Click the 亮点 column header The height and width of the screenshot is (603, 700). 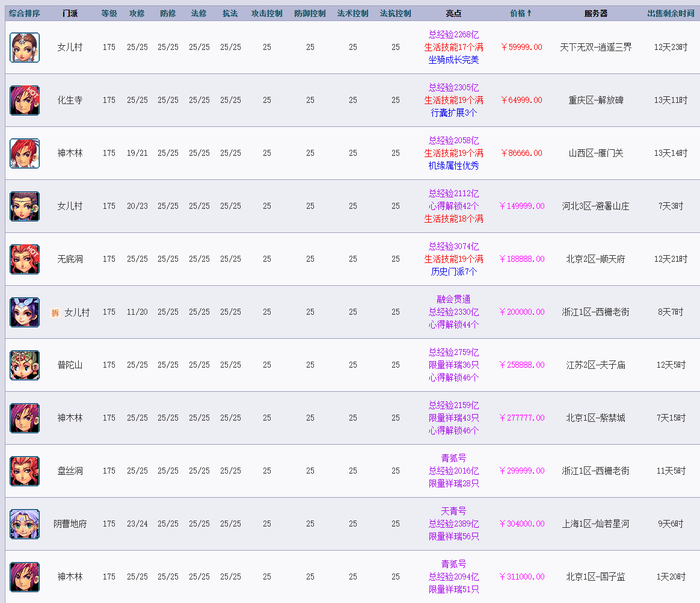453,13
